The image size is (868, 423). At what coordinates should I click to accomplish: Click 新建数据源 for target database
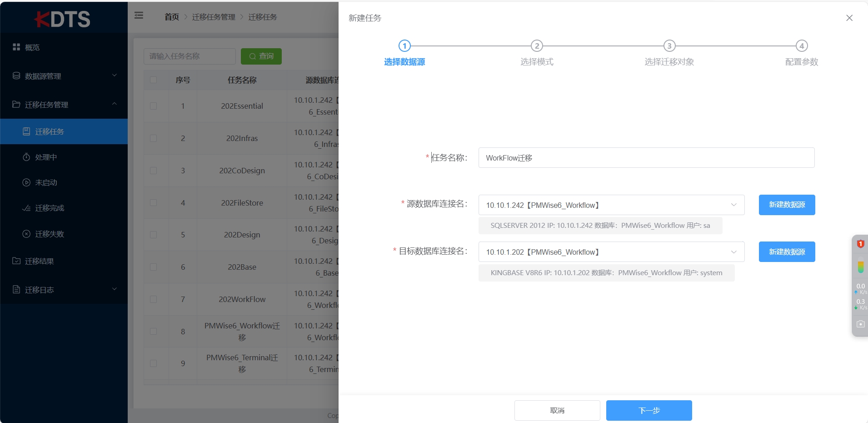(787, 252)
